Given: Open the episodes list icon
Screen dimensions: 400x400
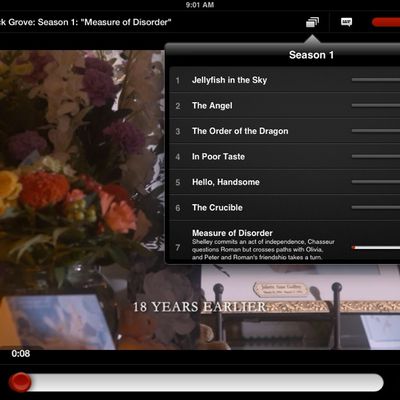Looking at the screenshot, I should click(312, 22).
